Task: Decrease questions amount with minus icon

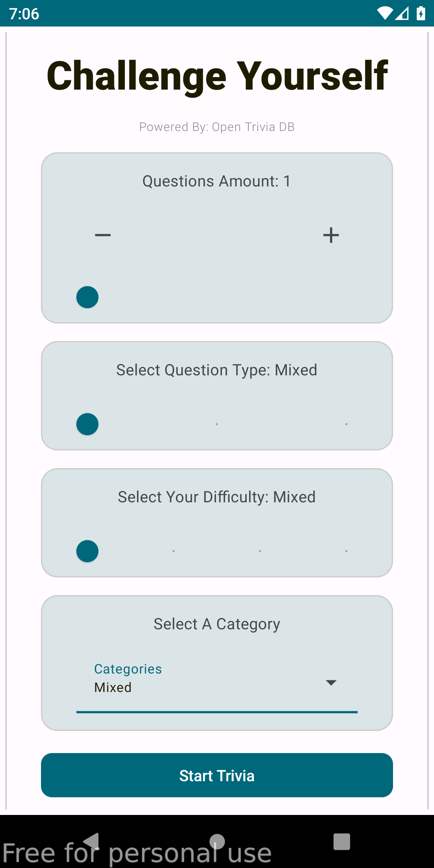Action: point(103,235)
